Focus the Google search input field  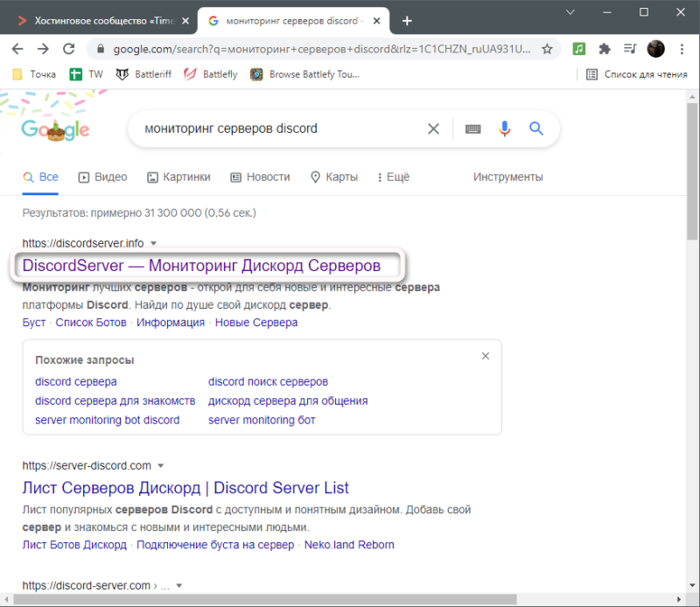[281, 129]
